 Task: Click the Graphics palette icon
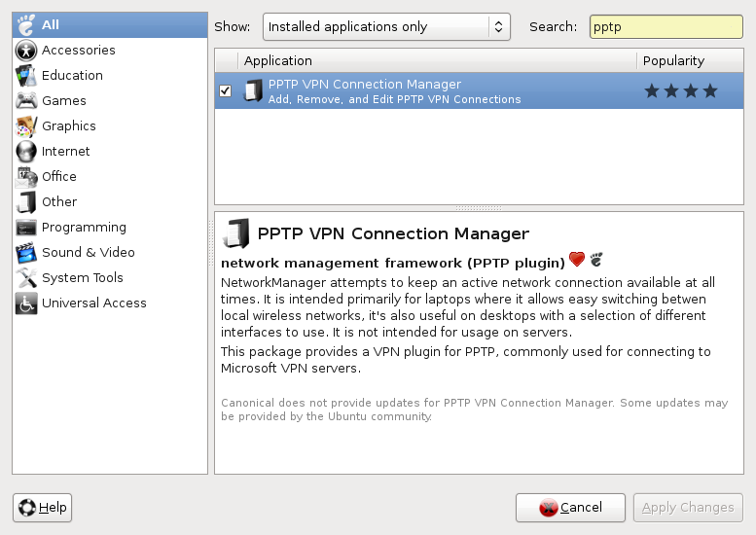pyautogui.click(x=26, y=126)
